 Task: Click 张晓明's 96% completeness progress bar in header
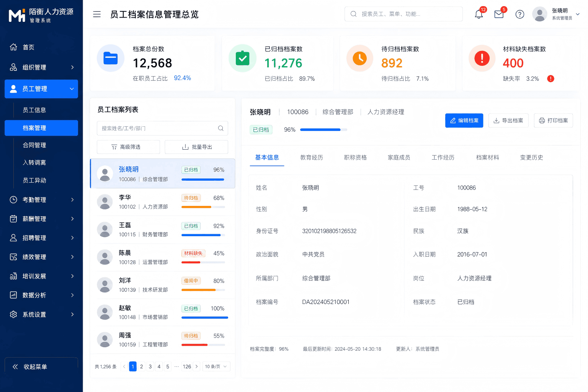[x=323, y=130]
